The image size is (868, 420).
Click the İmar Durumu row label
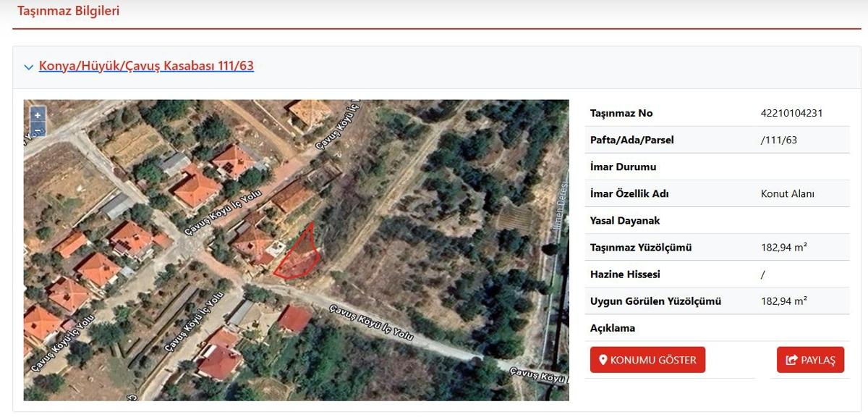tap(623, 167)
